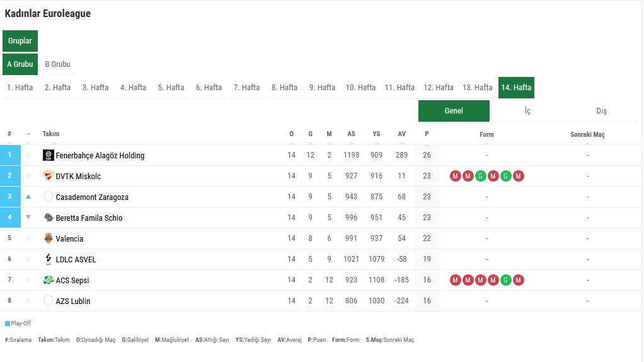Click the first red M badge for DVTK Miskolc
The image size is (644, 362).
[455, 176]
